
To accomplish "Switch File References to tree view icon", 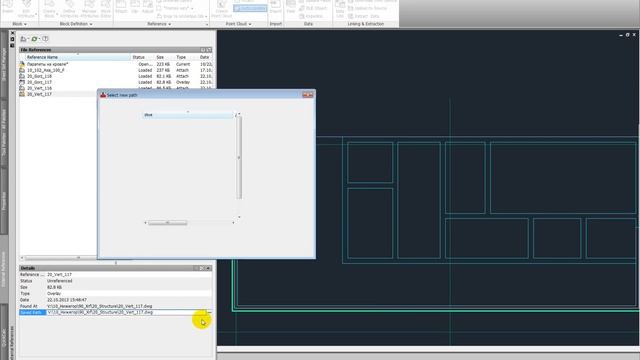I will pyautogui.click(x=209, y=50).
